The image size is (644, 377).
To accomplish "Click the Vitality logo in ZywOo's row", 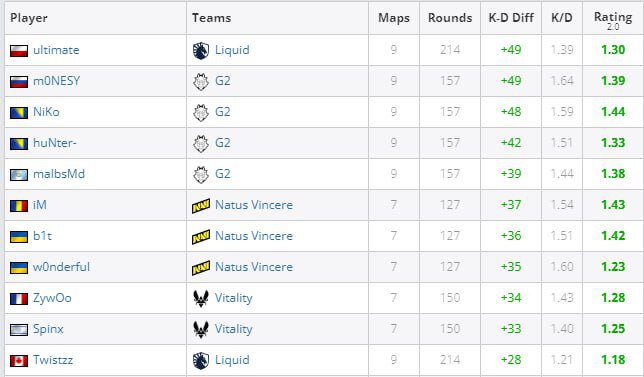I will tap(201, 298).
